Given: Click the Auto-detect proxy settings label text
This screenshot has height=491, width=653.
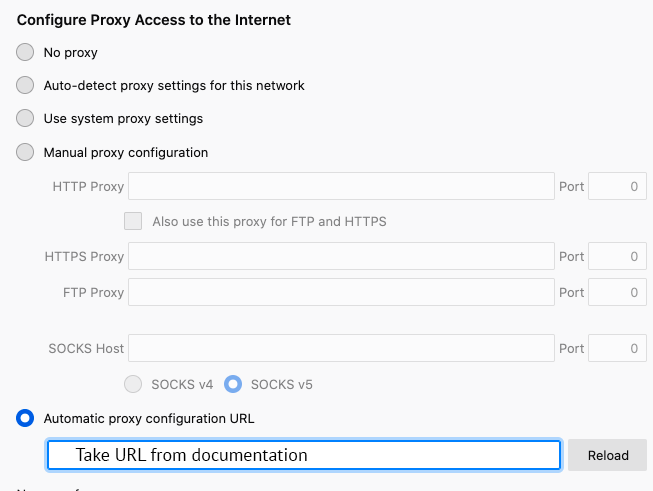Looking at the screenshot, I should tap(174, 85).
